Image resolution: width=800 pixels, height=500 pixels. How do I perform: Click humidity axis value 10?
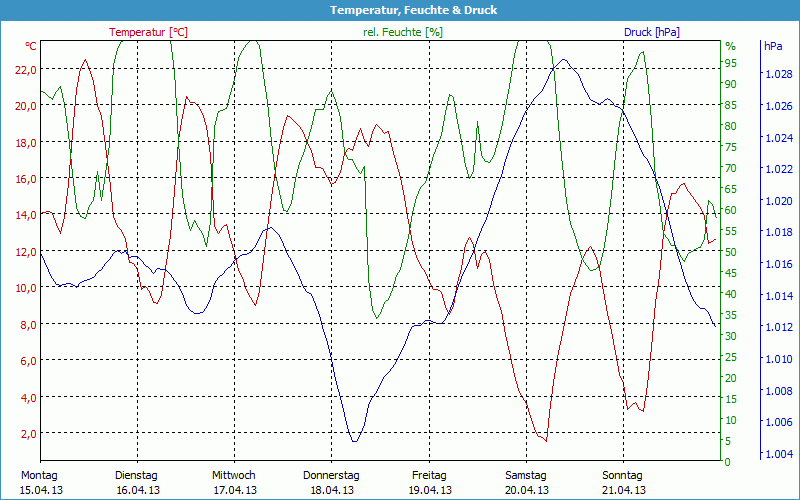731,420
